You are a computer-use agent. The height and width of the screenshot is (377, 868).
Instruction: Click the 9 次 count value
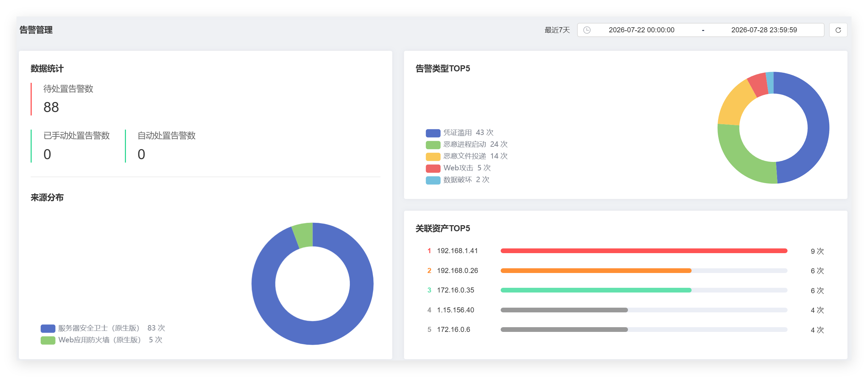[x=817, y=251]
